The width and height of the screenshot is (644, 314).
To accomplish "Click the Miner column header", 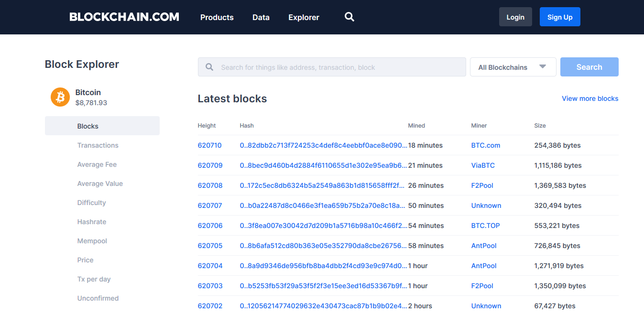I will (479, 126).
